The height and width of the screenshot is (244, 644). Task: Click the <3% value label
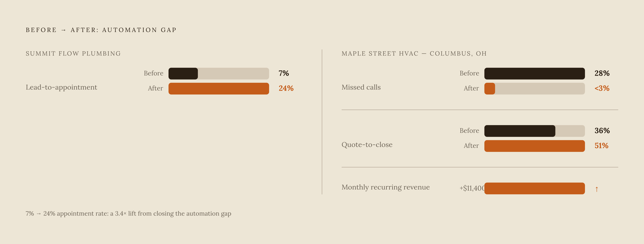(602, 88)
